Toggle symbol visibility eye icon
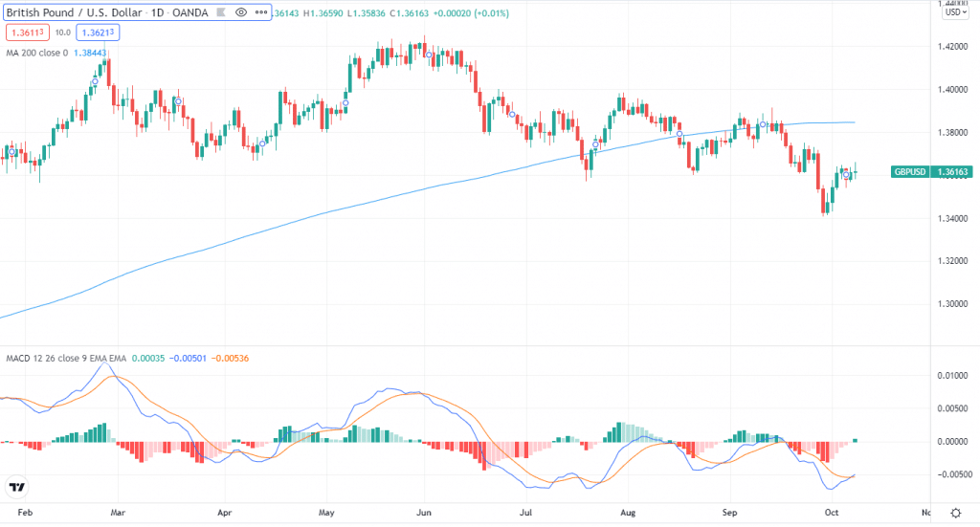980x527 pixels. click(x=240, y=12)
